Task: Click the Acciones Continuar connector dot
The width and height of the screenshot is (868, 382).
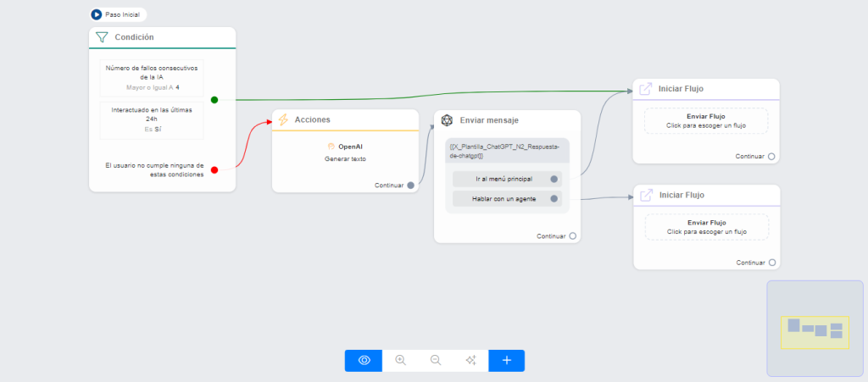Action: 410,185
